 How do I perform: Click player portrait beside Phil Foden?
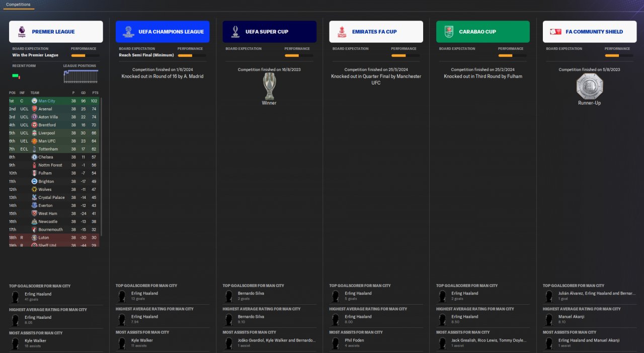point(336,343)
